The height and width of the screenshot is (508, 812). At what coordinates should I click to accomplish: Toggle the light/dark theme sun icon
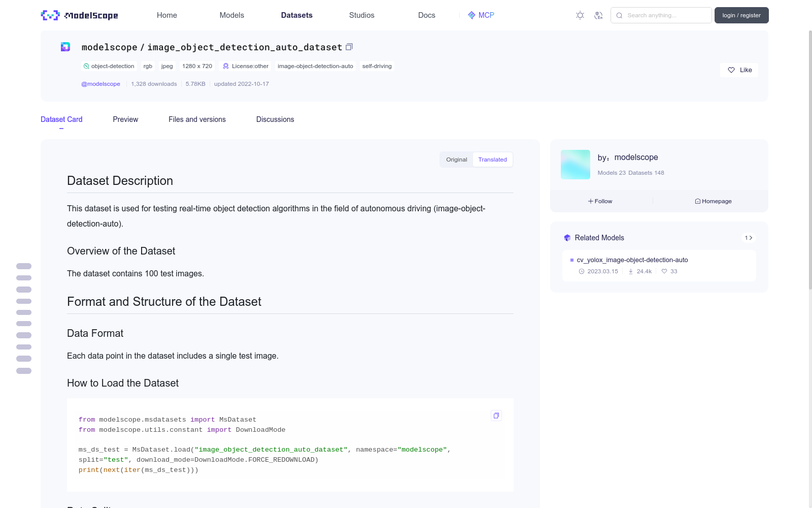coord(580,15)
